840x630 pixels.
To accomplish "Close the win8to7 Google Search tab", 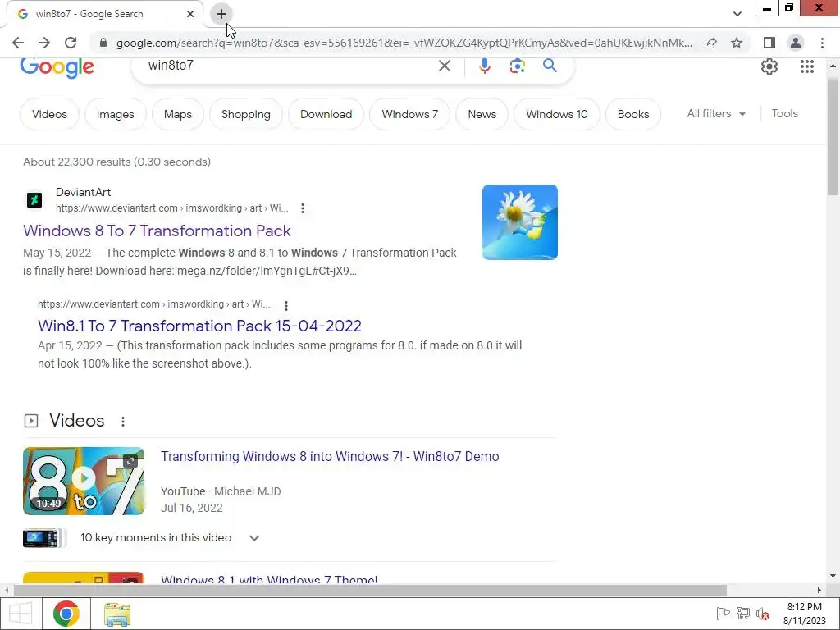I will [x=190, y=14].
